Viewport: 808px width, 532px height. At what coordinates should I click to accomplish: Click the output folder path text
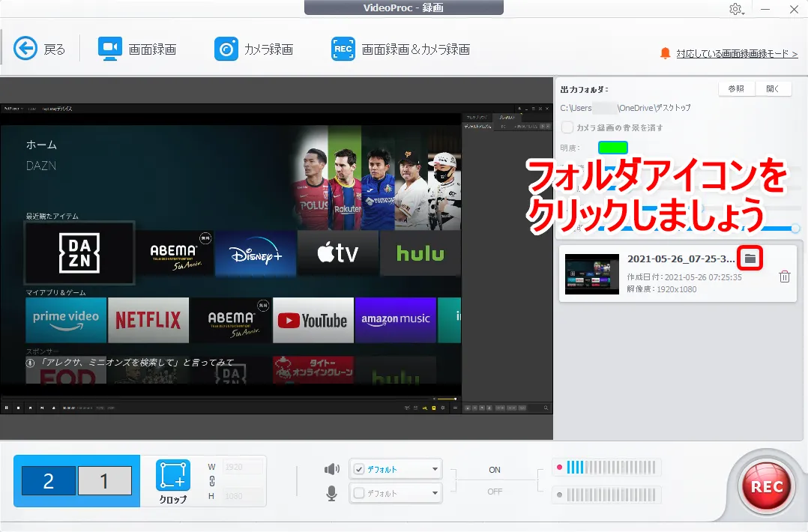coord(626,108)
